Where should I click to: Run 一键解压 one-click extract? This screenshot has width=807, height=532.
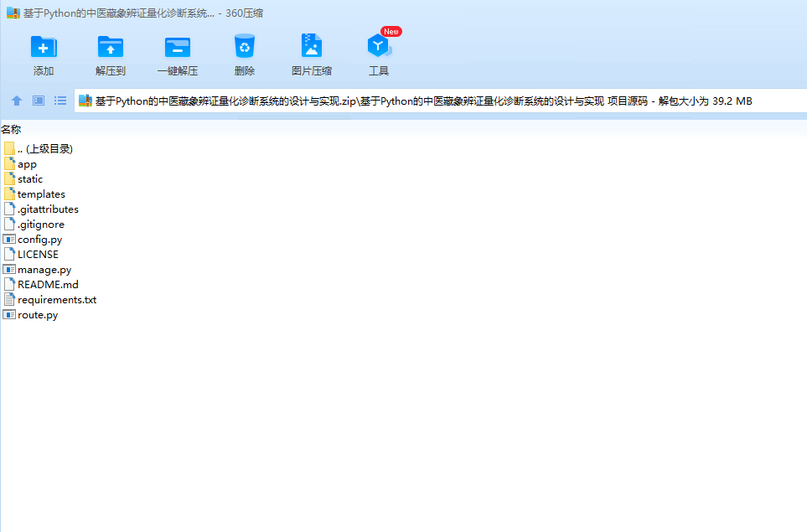178,47
